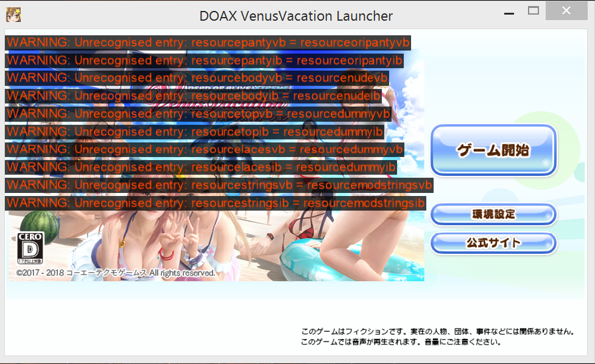Click the warning line for resourcestringsib
The image size is (595, 364).
216,203
